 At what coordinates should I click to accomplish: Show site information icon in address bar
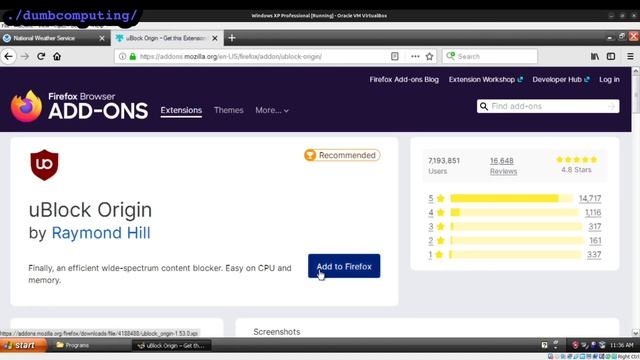(x=122, y=56)
